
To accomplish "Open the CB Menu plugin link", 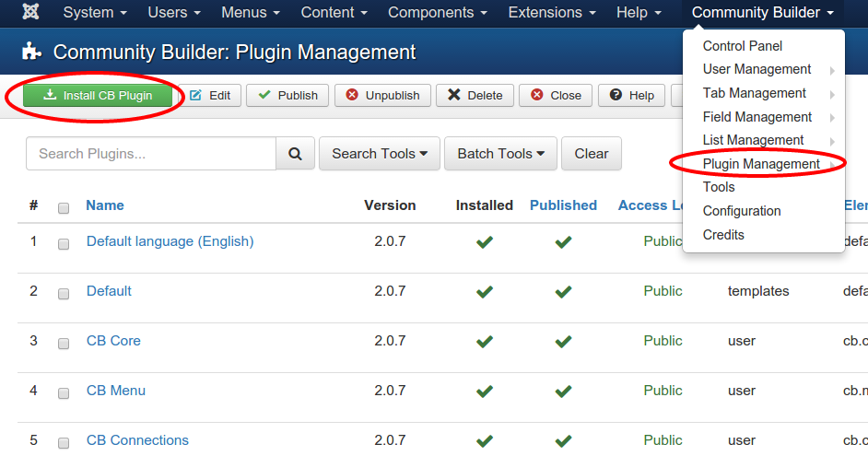I will pos(116,391).
